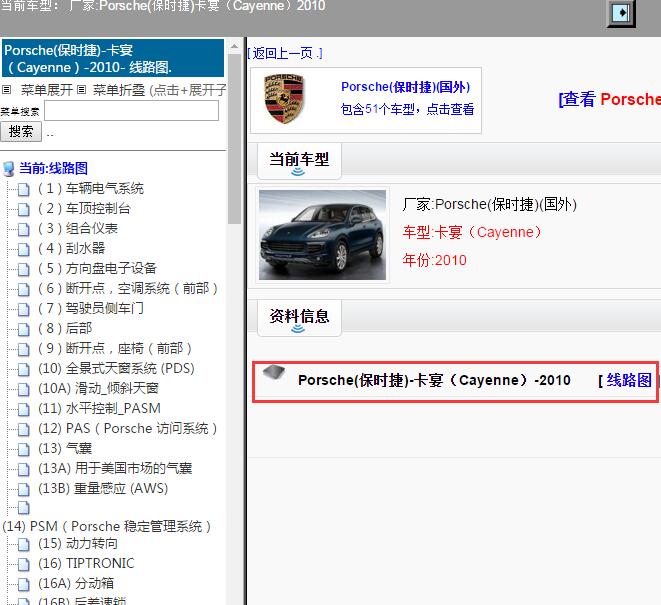The height and width of the screenshot is (605, 661).
Task: Click the 查看 Porsche link at right
Action: [x=610, y=99]
